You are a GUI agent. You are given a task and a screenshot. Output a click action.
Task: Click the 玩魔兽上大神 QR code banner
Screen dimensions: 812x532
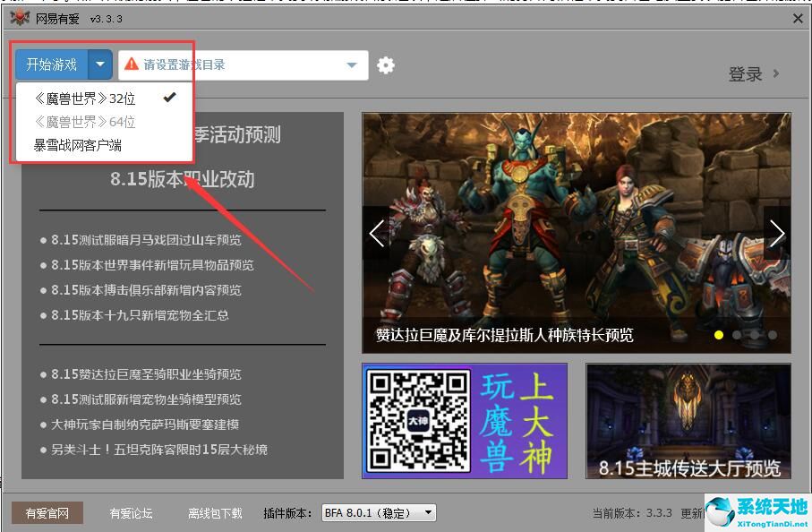point(465,421)
